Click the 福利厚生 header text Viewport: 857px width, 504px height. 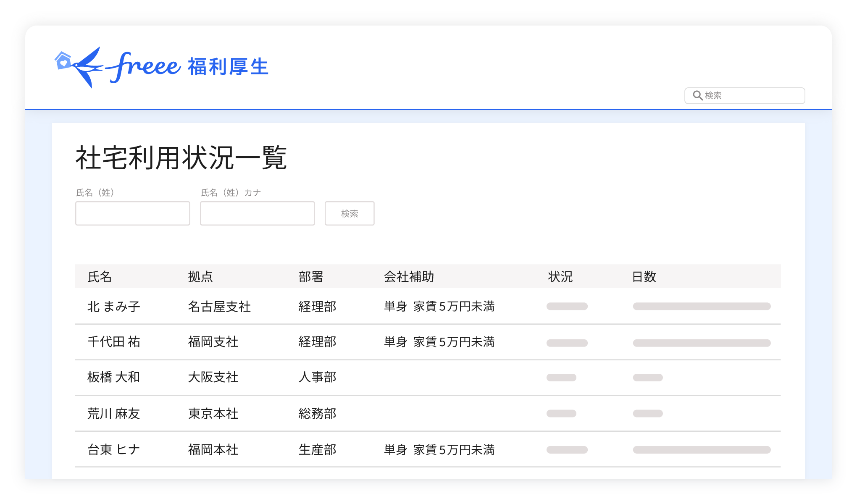(228, 67)
